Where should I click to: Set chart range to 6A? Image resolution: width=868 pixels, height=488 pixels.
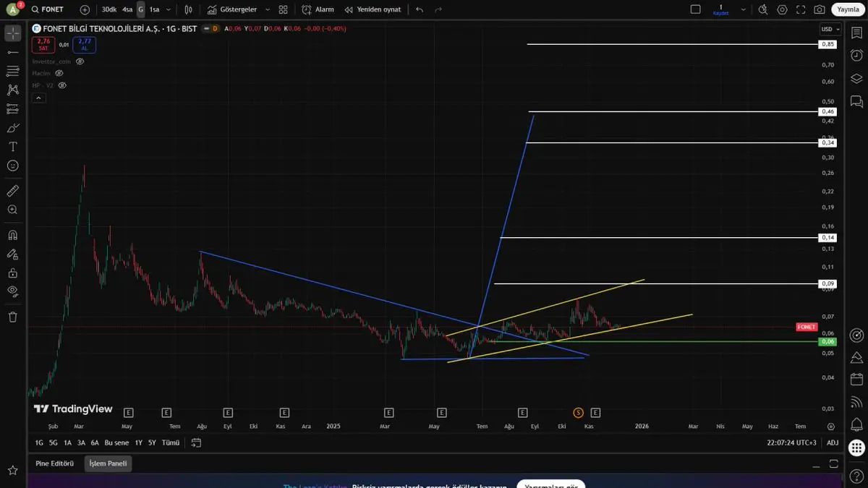click(95, 442)
